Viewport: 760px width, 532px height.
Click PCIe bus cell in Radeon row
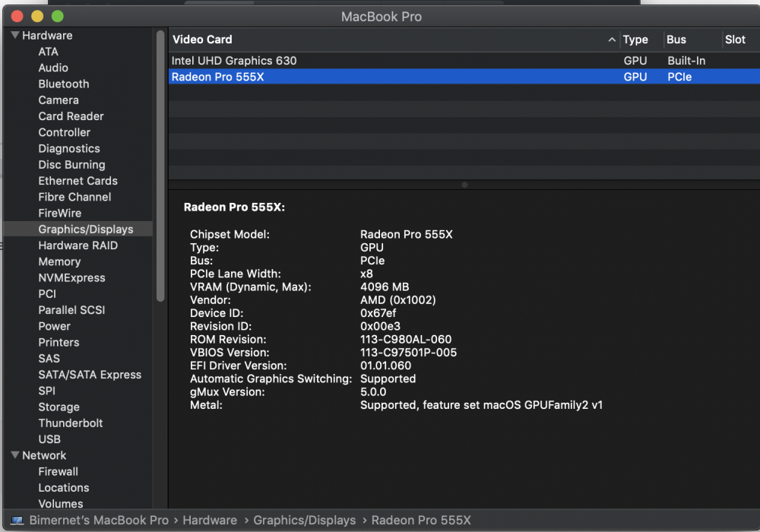[x=679, y=77]
